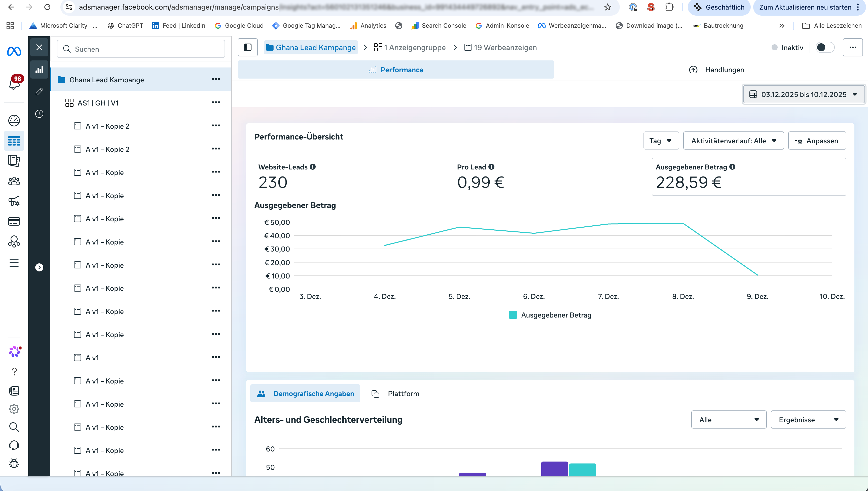Open the all tools hamburger menu
This screenshot has width=868, height=491.
(14, 263)
